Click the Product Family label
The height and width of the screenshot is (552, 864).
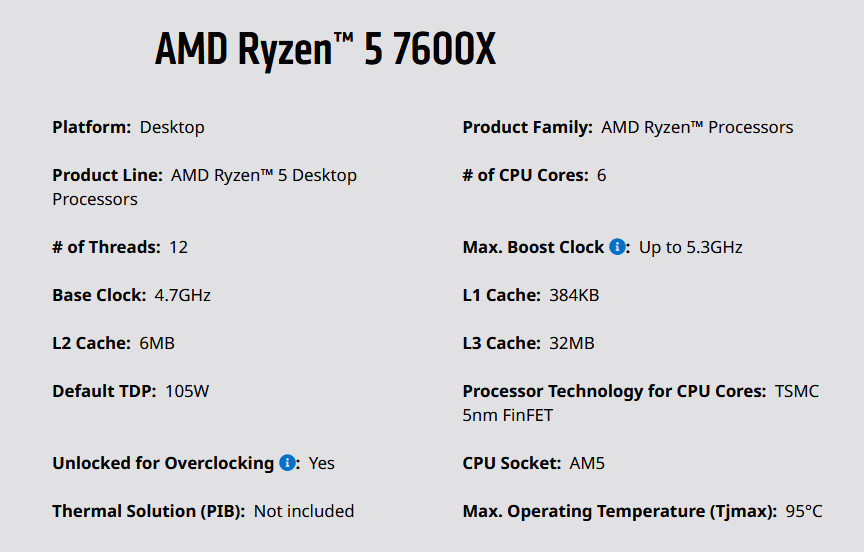(527, 127)
